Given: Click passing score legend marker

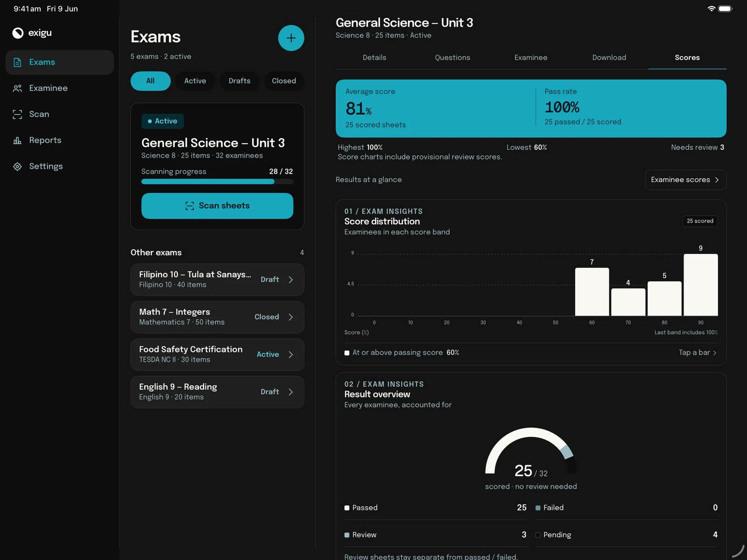Looking at the screenshot, I should pyautogui.click(x=347, y=353).
